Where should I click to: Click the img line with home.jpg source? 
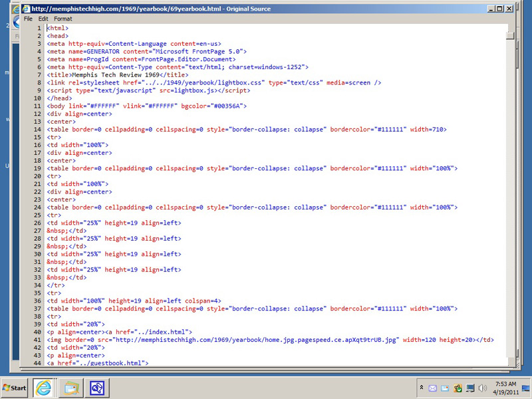click(271, 340)
